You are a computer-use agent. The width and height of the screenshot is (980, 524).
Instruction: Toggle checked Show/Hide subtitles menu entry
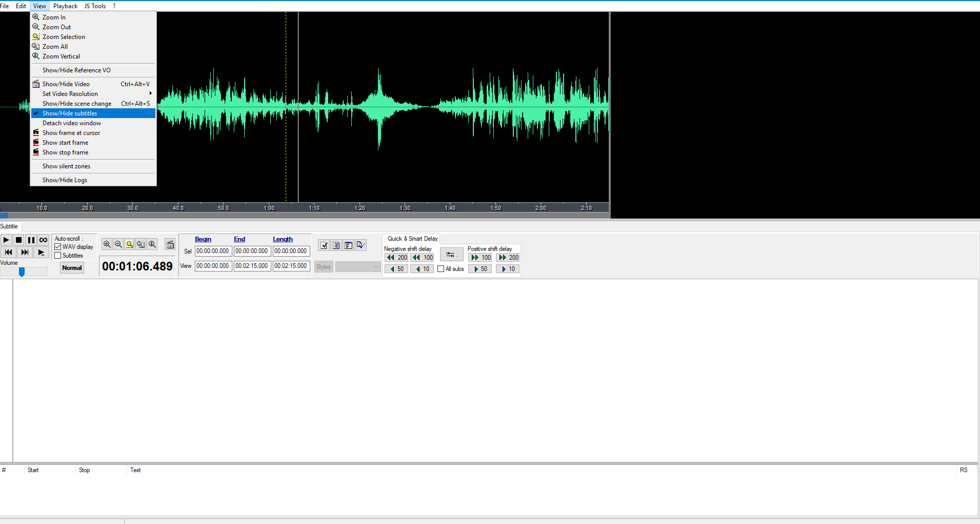pyautogui.click(x=93, y=113)
